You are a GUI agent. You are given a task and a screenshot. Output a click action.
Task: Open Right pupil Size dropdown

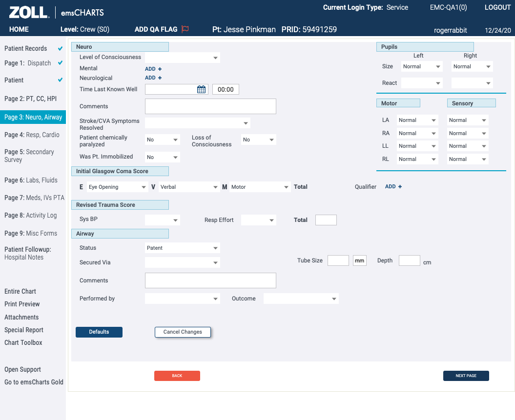pyautogui.click(x=472, y=66)
